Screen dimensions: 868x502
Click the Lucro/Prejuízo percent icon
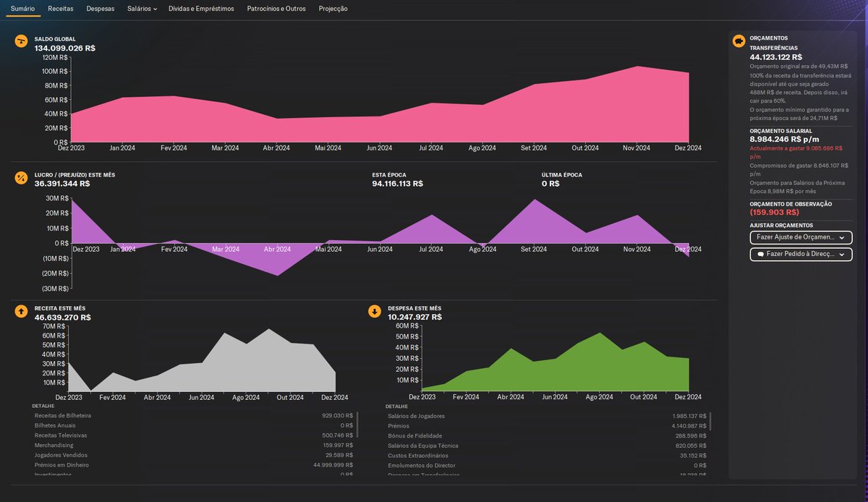click(x=21, y=177)
